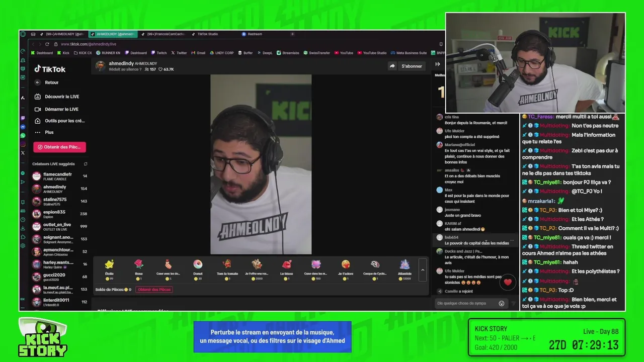Select Démarrer le LIVE menu item

click(56, 109)
